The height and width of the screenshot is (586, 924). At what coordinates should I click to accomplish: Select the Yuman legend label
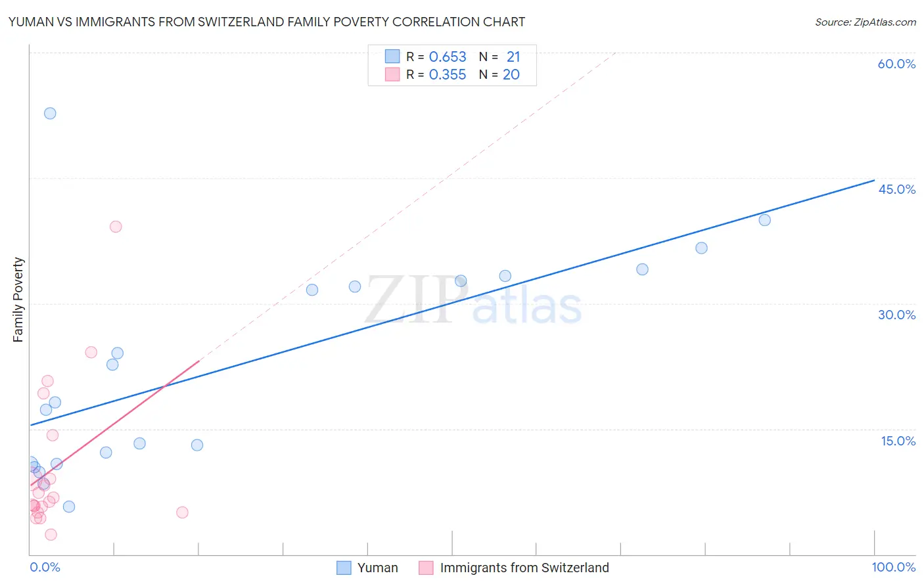(378, 568)
